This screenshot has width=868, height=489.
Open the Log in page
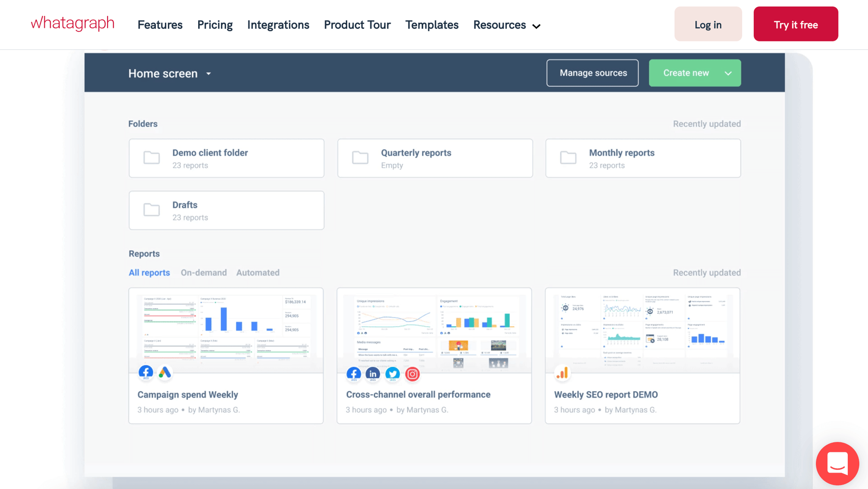pyautogui.click(x=707, y=24)
